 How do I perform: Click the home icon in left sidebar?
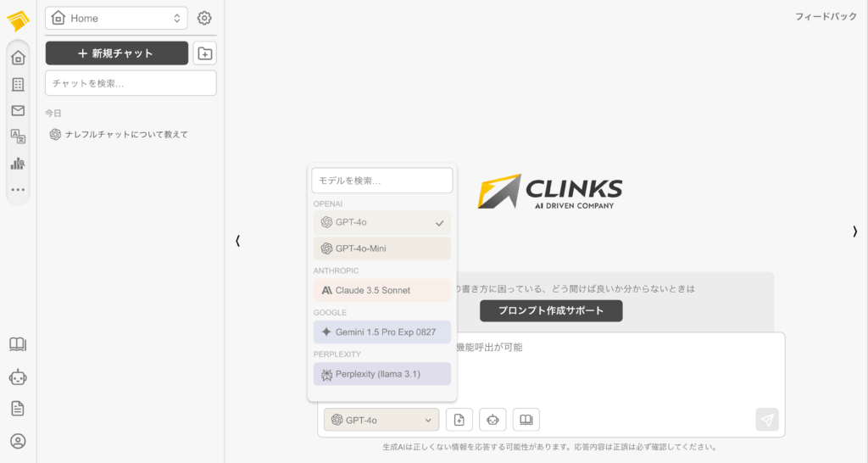coord(18,58)
